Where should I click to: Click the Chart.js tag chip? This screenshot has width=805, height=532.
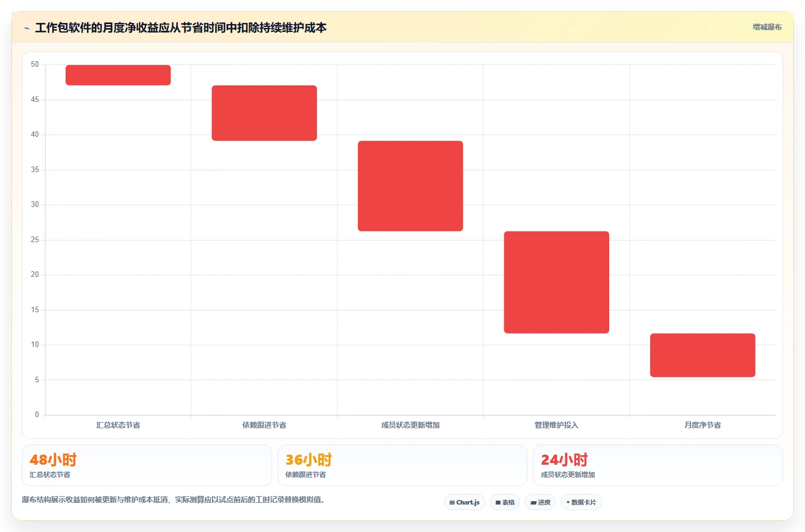tap(464, 502)
